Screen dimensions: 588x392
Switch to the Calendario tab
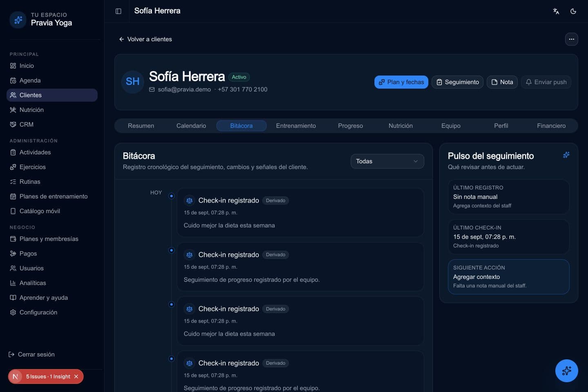pos(191,126)
